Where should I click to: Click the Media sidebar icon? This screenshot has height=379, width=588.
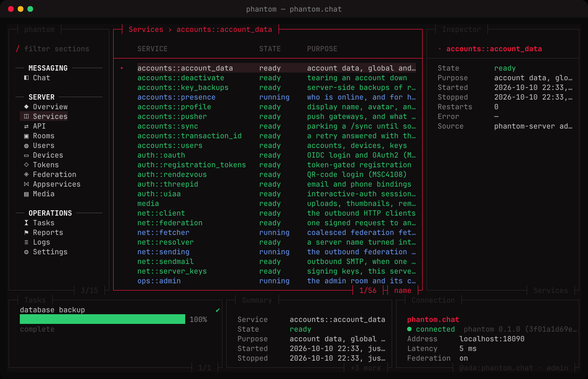(x=27, y=194)
